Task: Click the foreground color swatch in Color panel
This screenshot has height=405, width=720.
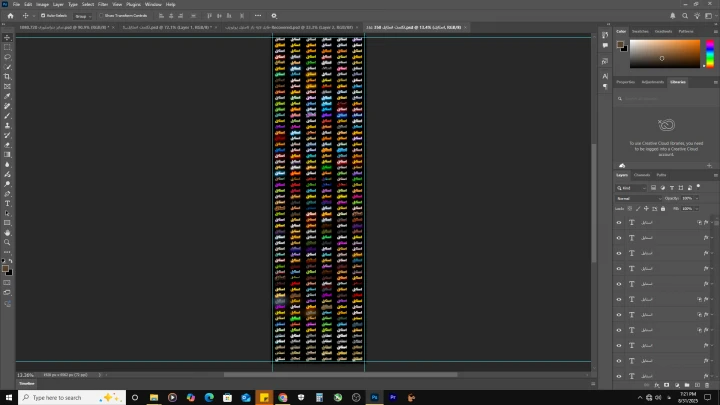Action: tap(620, 45)
